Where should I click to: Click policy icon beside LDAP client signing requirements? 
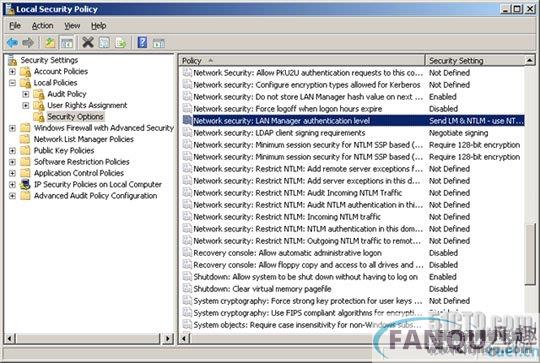(x=187, y=133)
